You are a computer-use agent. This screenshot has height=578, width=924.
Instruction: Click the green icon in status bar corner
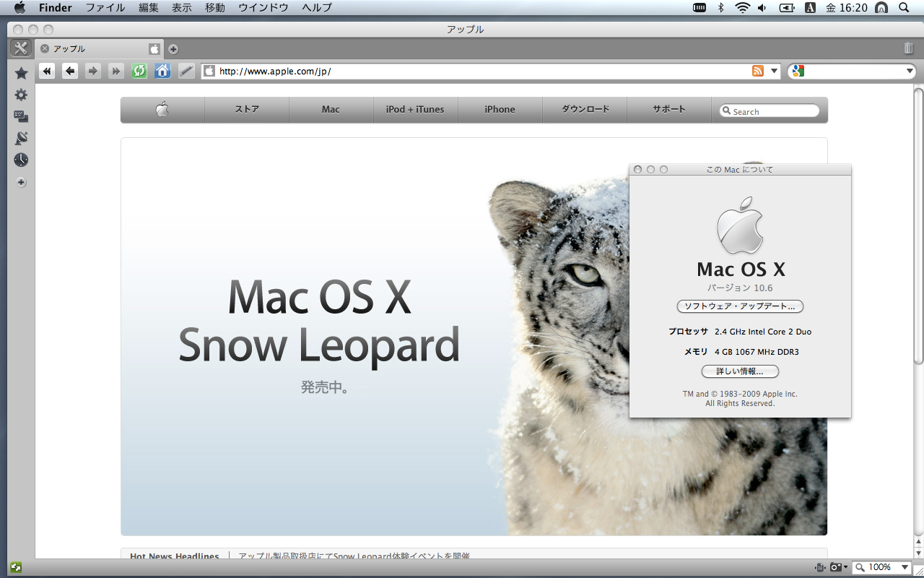click(x=15, y=567)
